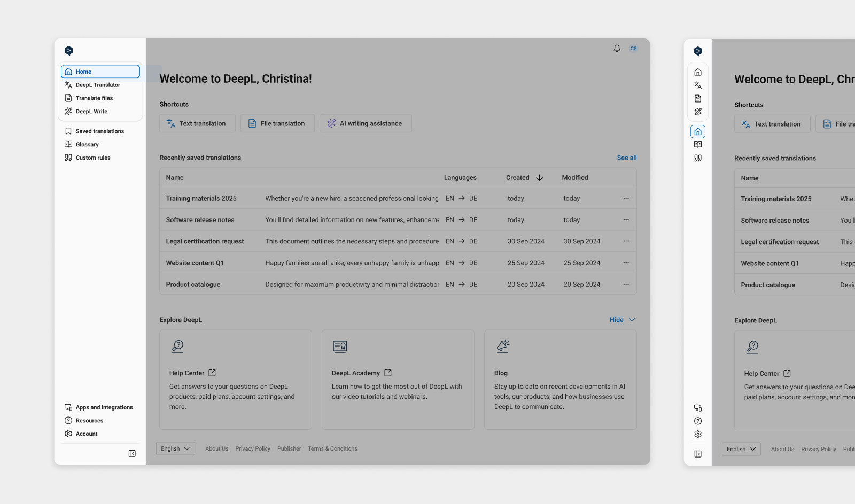Click Text translation shortcut in the right window
Viewport: 855px width, 504px height.
[x=773, y=124]
